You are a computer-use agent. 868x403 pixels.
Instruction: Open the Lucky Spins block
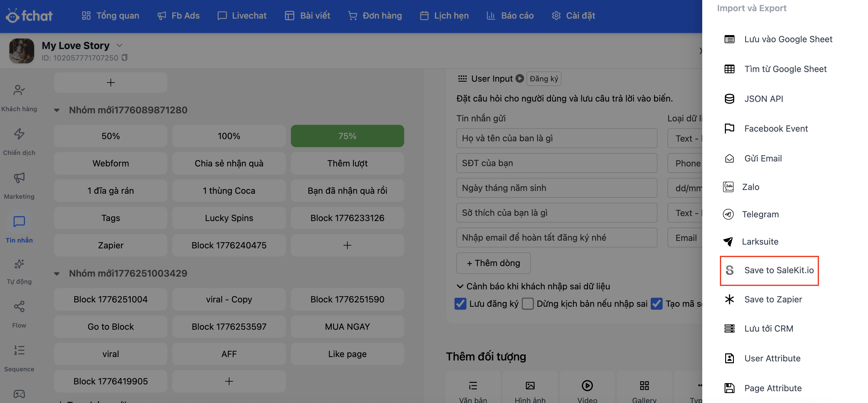point(229,218)
